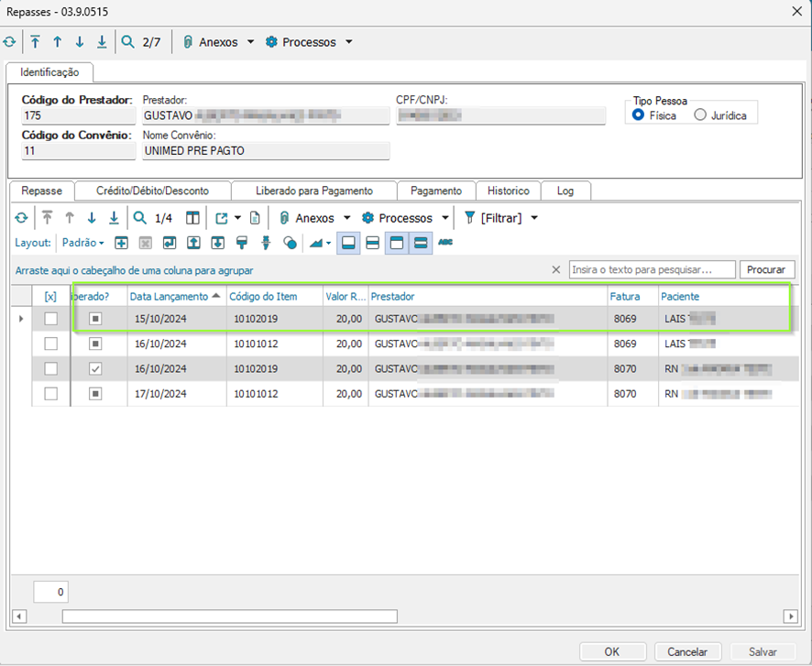The height and width of the screenshot is (666, 812).
Task: Check the [x] box for 17/10/2024 row
Action: click(50, 394)
